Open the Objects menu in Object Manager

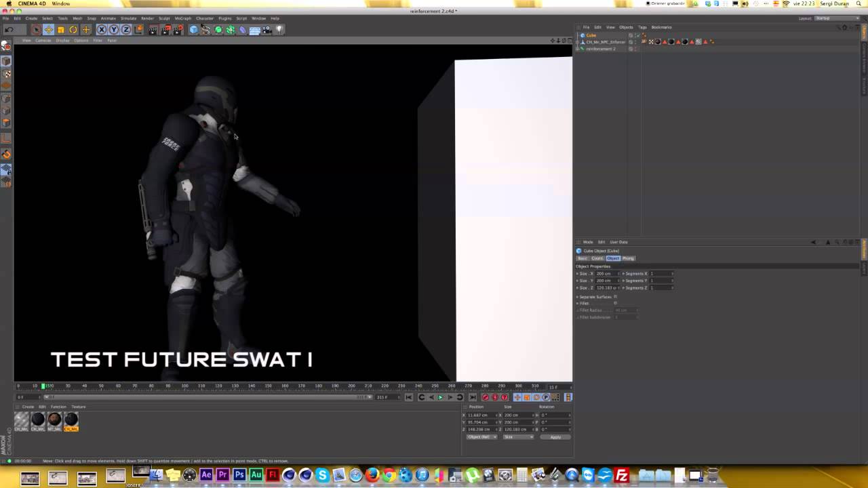[x=626, y=27]
